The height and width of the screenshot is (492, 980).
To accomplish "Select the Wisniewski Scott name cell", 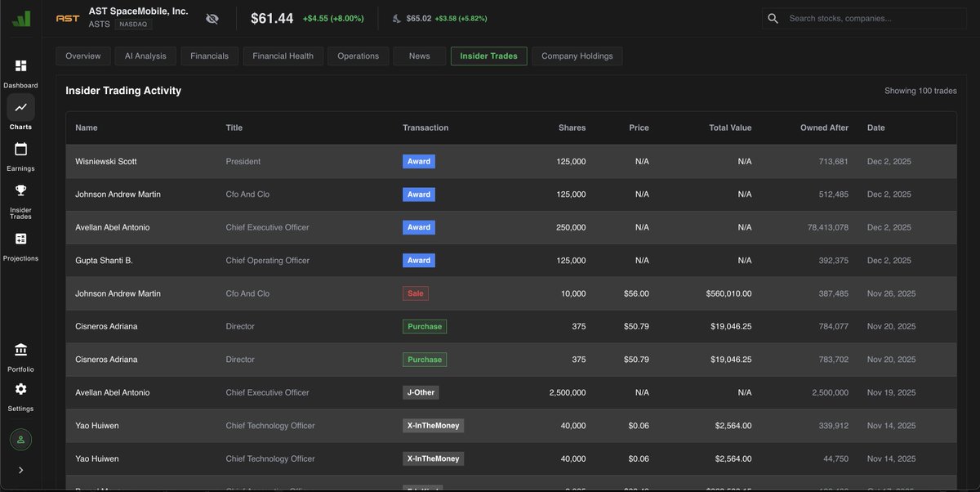I will click(106, 162).
